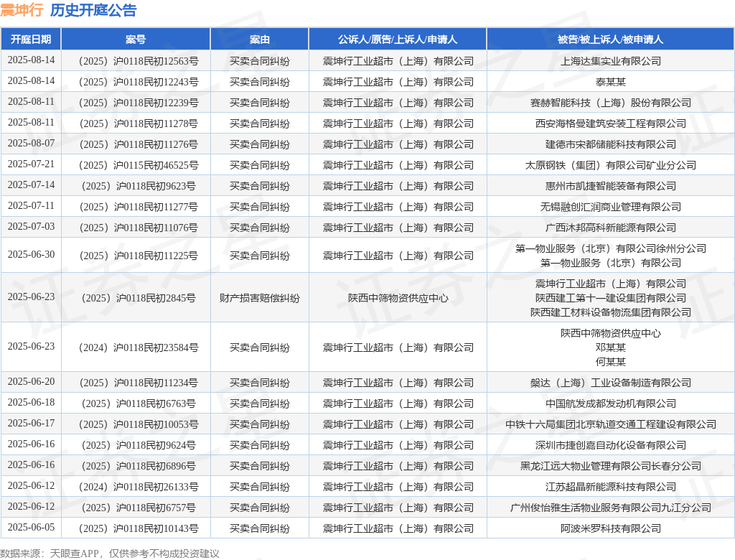Screen dimensions: 735x560
Task: Select defendant 阿波米罗科技有限公司
Action: pyautogui.click(x=610, y=528)
